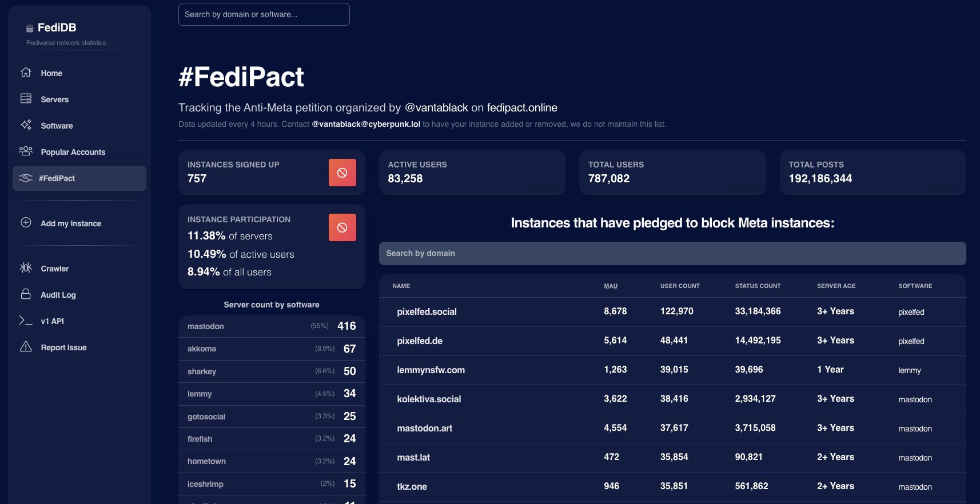980x504 pixels.
Task: Click the 1 Year server age cell
Action: pos(830,370)
